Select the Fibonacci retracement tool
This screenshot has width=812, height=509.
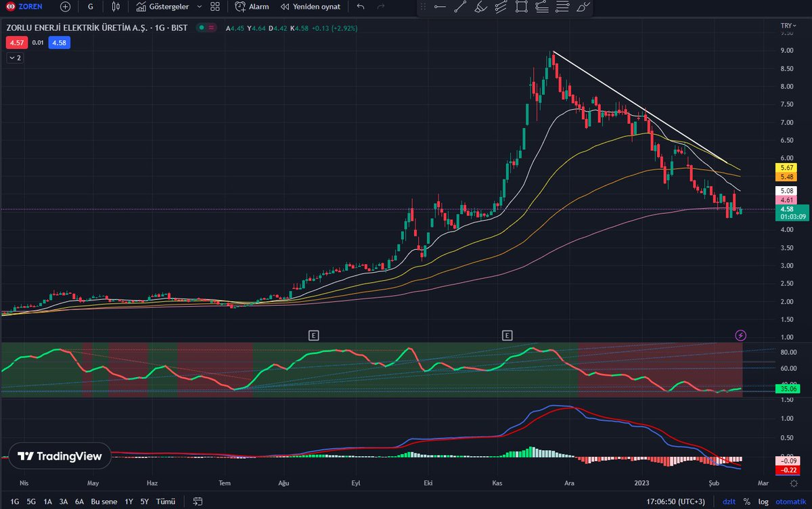click(x=541, y=7)
